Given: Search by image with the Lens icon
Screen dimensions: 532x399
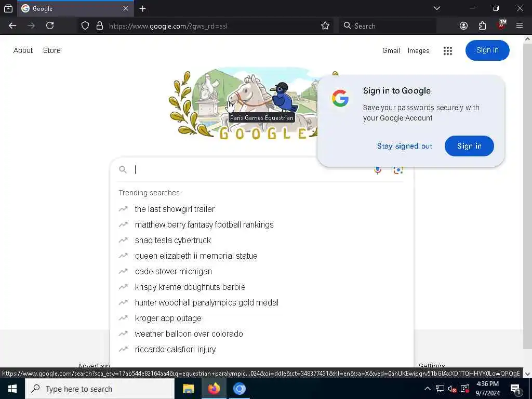Looking at the screenshot, I should click(x=398, y=170).
